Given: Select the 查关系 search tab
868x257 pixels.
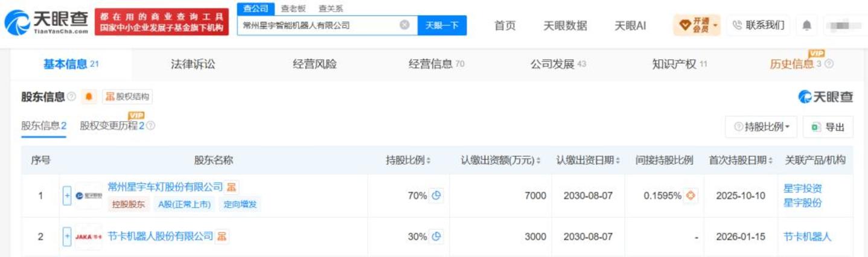Looking at the screenshot, I should click(331, 8).
